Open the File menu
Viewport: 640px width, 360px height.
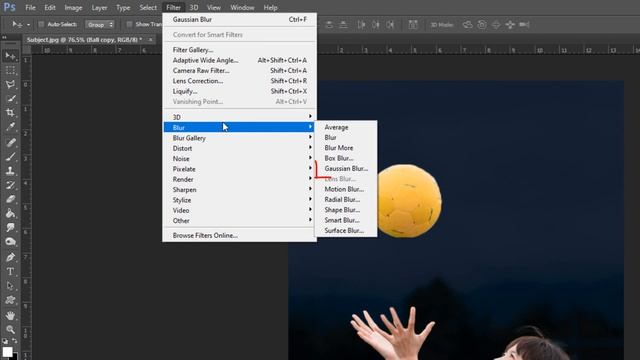pyautogui.click(x=30, y=7)
